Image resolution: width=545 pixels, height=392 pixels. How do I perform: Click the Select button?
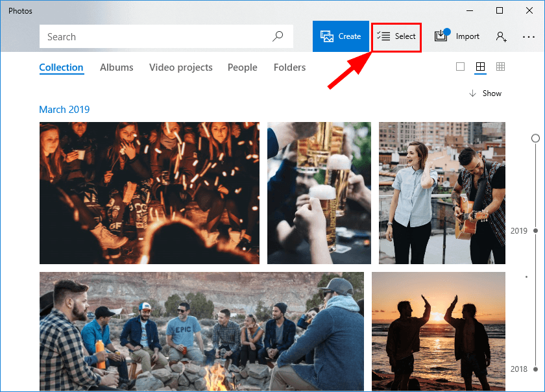[396, 36]
